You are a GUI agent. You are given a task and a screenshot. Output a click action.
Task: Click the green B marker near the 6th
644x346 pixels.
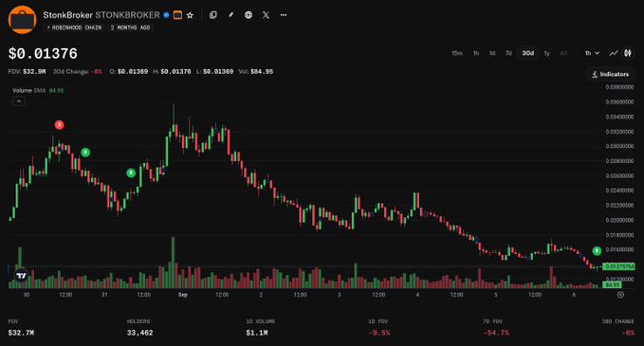pos(597,250)
